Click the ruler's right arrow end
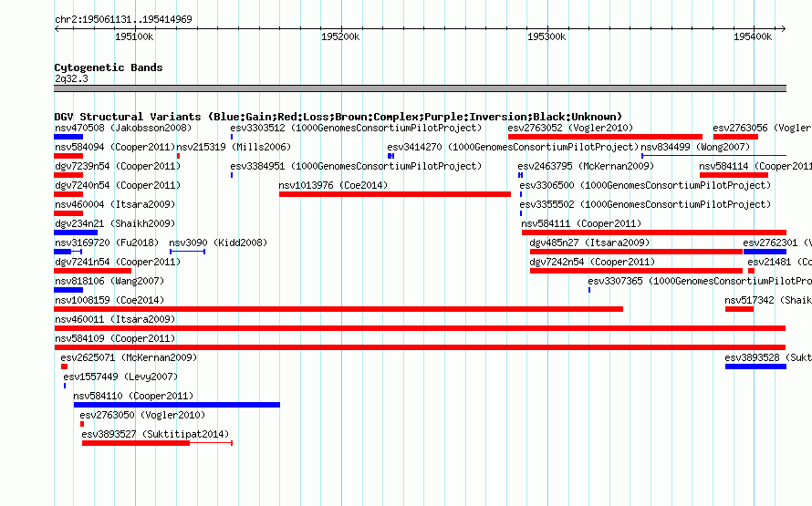812x506 pixels. point(783,29)
